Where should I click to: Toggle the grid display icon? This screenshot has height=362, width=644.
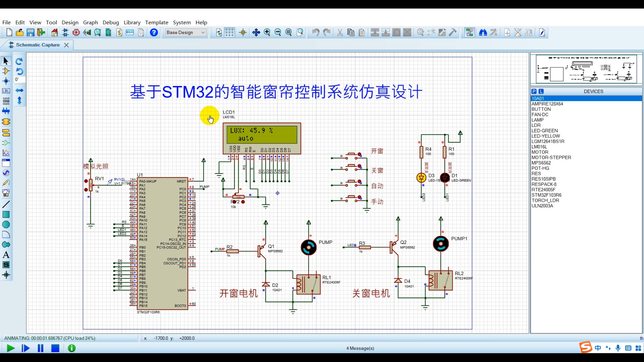229,32
